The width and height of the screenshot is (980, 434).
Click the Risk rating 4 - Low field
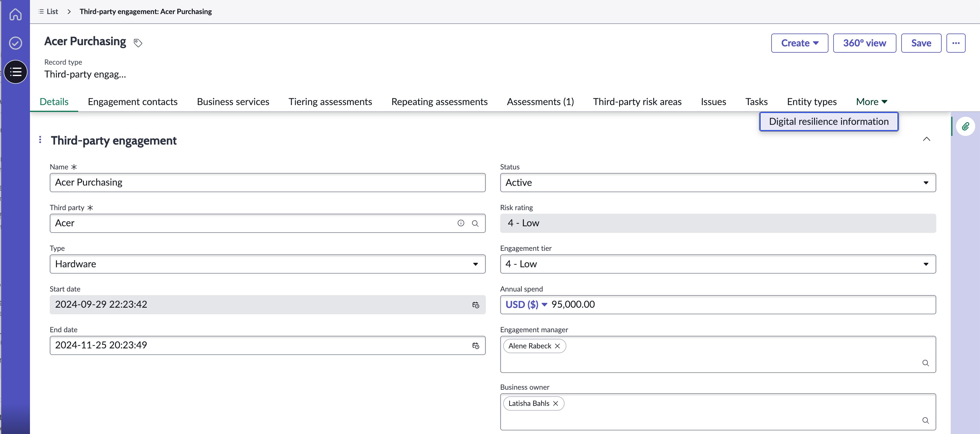click(x=718, y=224)
